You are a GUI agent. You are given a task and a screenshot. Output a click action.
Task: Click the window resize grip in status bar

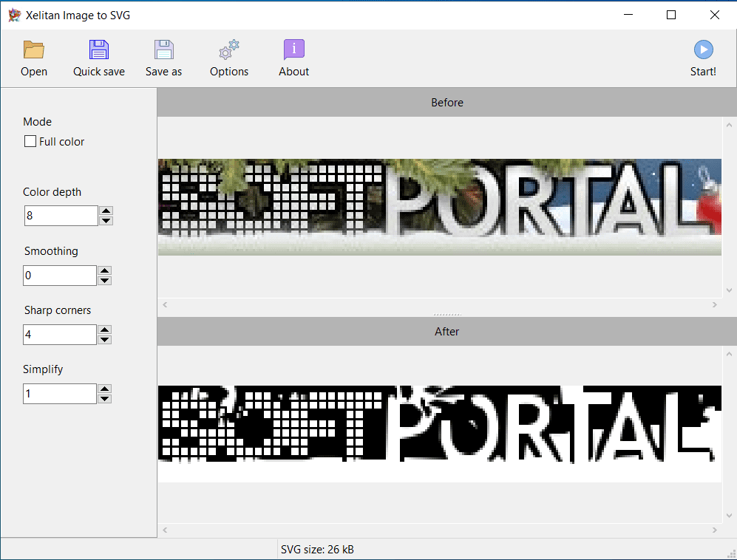[x=731, y=553]
